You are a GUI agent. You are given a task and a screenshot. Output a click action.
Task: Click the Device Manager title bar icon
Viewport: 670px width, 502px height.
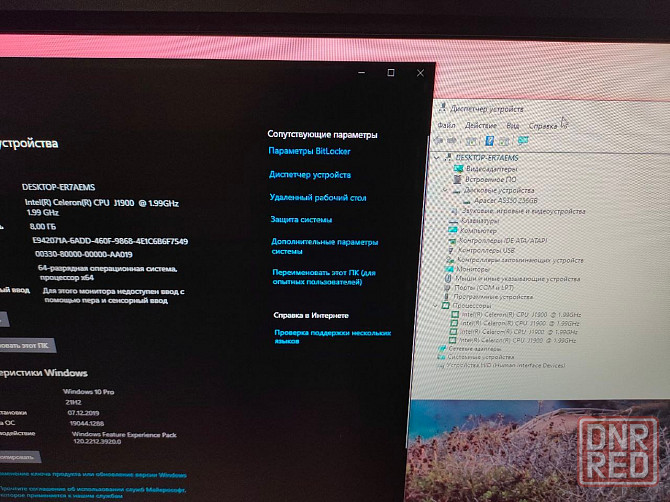(443, 108)
